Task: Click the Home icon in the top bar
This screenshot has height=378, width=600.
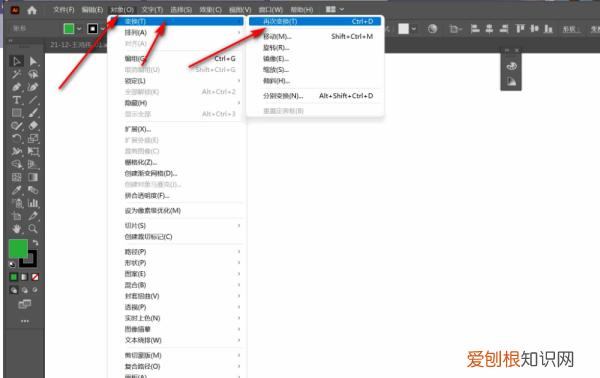Action: tap(32, 10)
